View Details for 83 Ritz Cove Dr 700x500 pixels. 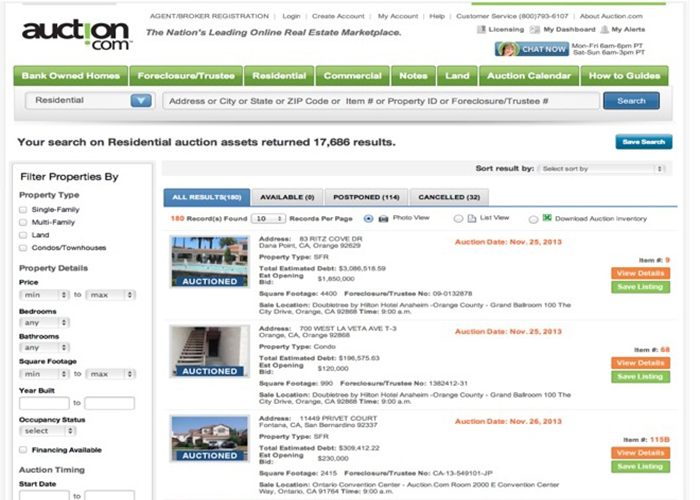(x=641, y=273)
